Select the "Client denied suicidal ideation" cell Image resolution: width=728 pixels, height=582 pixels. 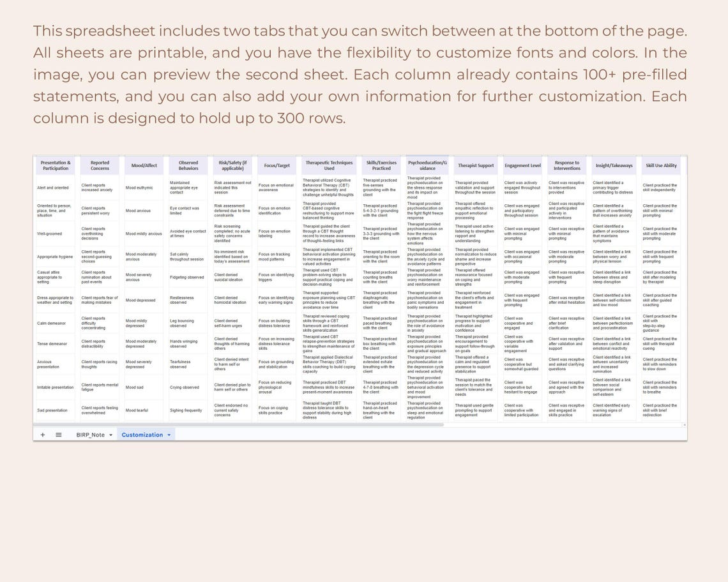tap(232, 278)
